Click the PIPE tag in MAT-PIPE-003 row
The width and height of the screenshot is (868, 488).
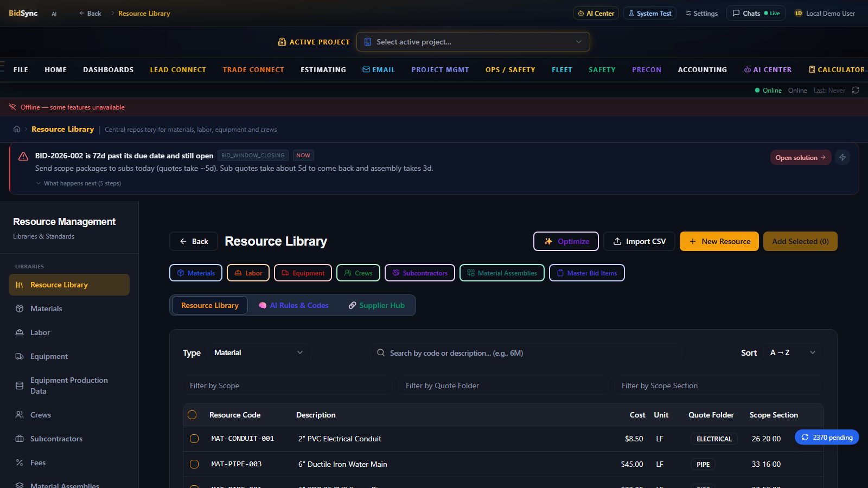(x=703, y=464)
